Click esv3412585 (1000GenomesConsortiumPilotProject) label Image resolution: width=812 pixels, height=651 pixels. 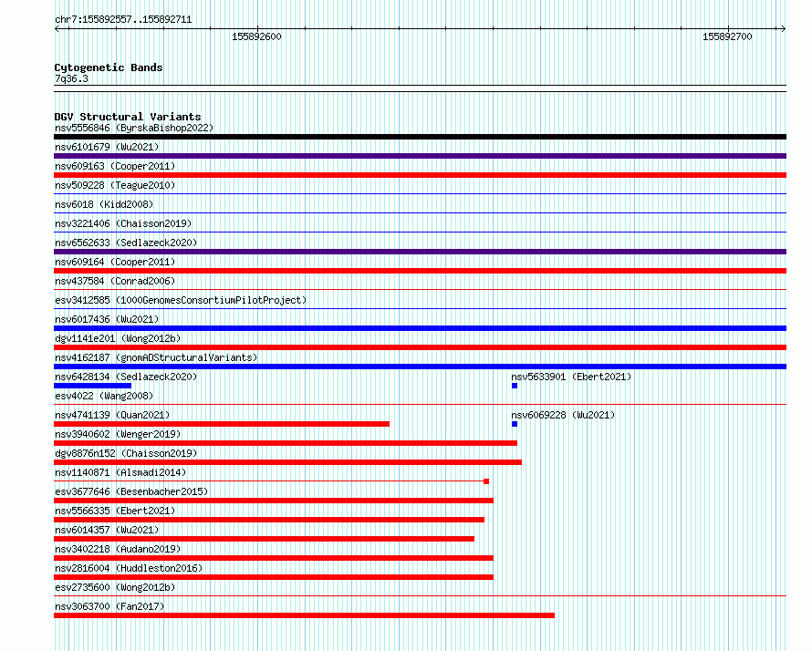click(181, 300)
